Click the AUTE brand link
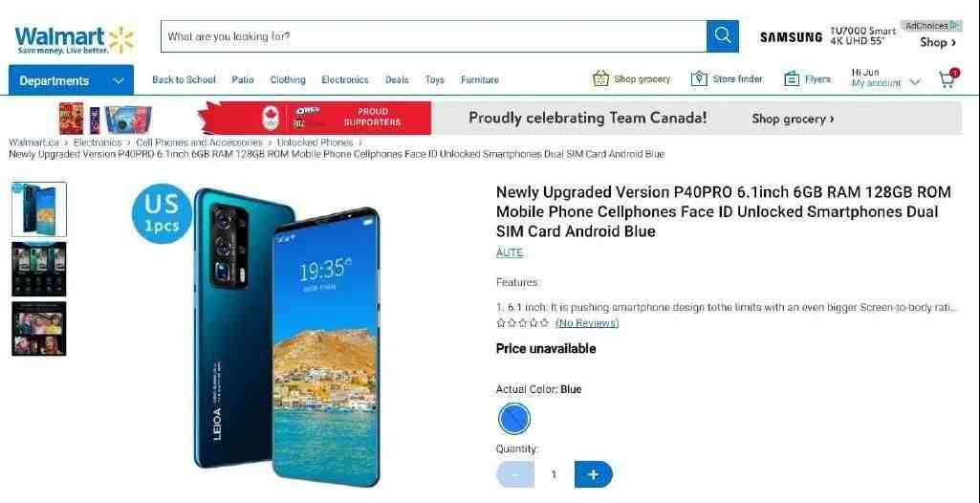This screenshot has width=980, height=503. click(510, 252)
